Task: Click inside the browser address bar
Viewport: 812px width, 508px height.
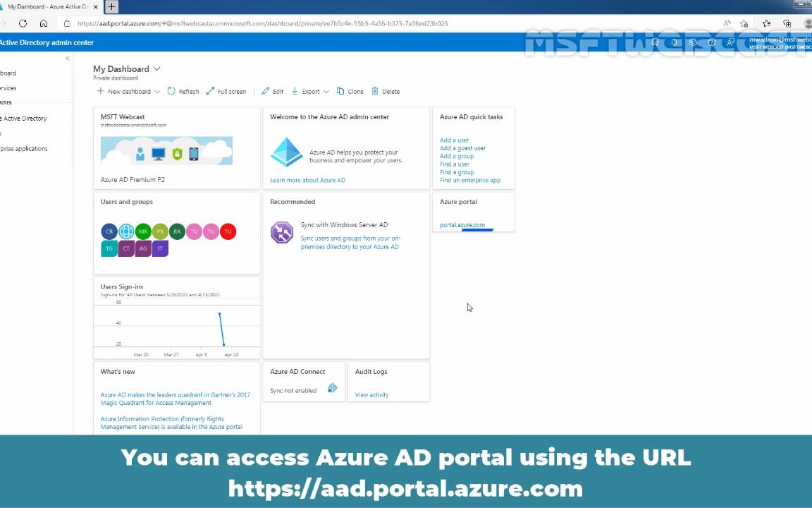Action: click(x=282, y=23)
